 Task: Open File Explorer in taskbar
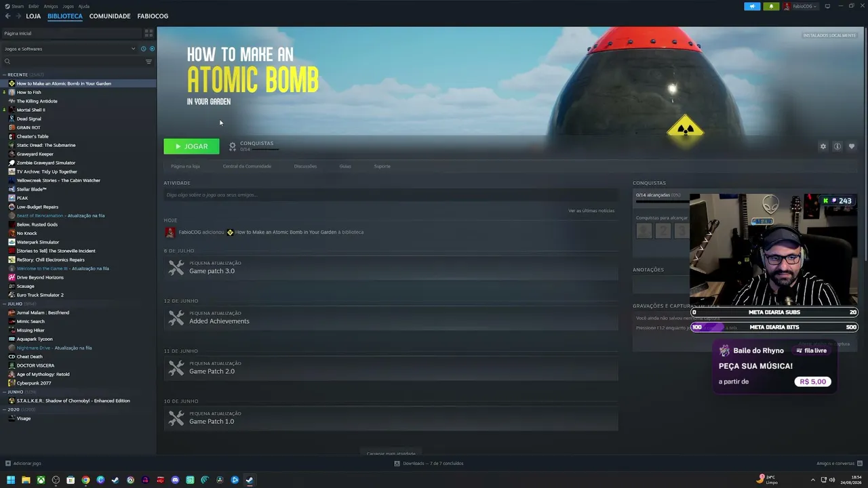click(26, 480)
